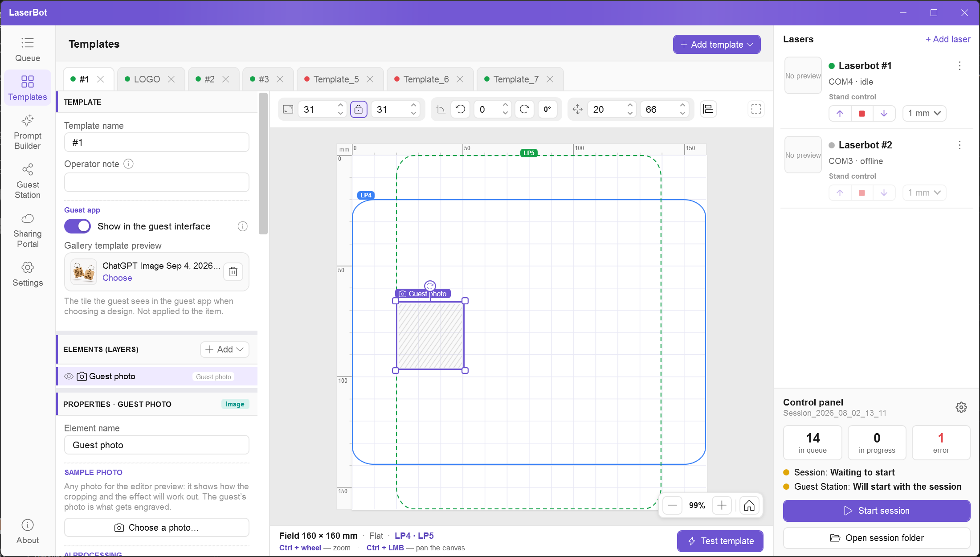
Task: Open Laserbot #1 step size dropdown
Action: [924, 113]
